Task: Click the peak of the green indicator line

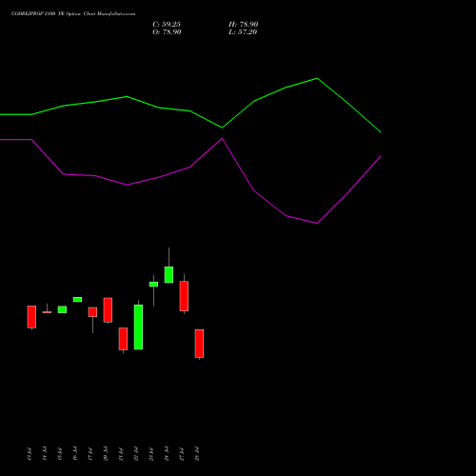Action: point(317,78)
